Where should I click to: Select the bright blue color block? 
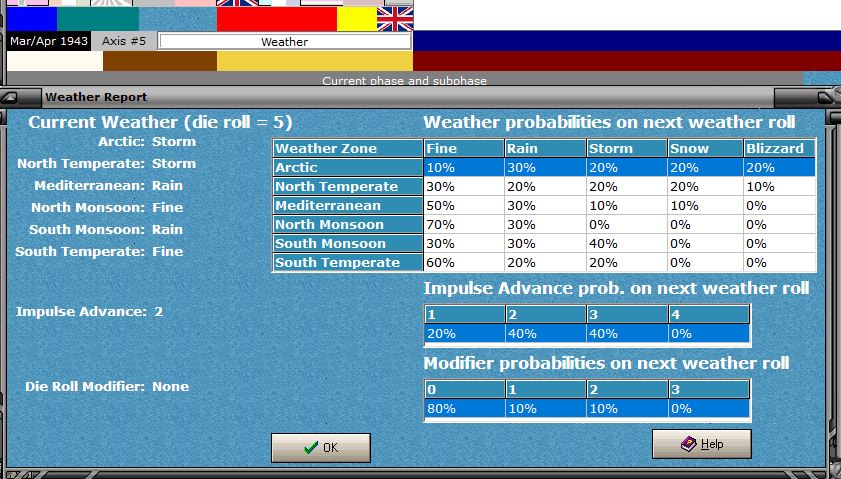(32, 19)
